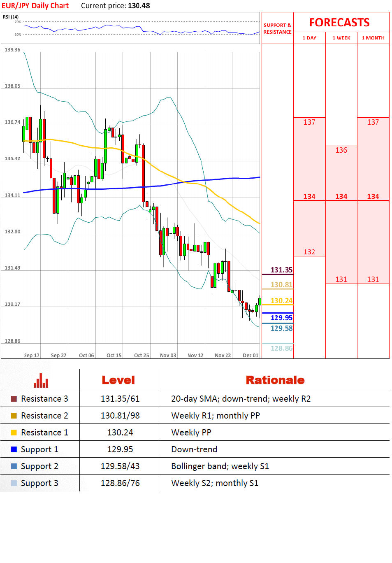Select the Resistance 2 gold color swatch

[x=14, y=416]
